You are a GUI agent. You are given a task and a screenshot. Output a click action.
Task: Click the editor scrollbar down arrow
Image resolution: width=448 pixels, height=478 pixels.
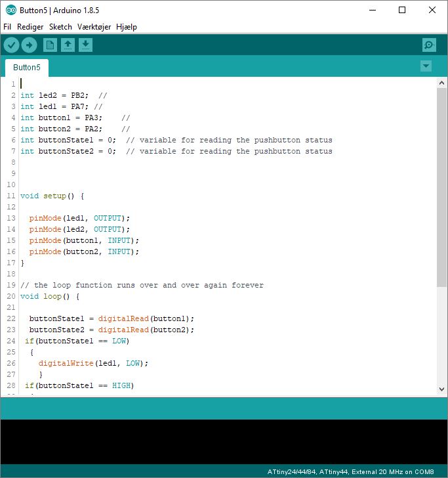(x=441, y=389)
